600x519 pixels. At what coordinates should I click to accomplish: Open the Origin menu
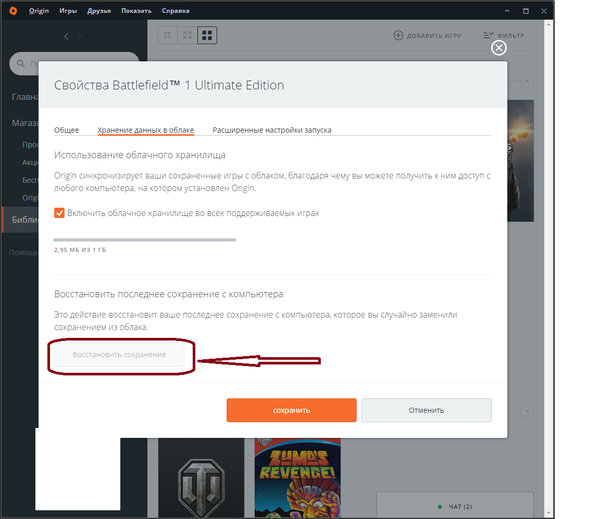(39, 11)
